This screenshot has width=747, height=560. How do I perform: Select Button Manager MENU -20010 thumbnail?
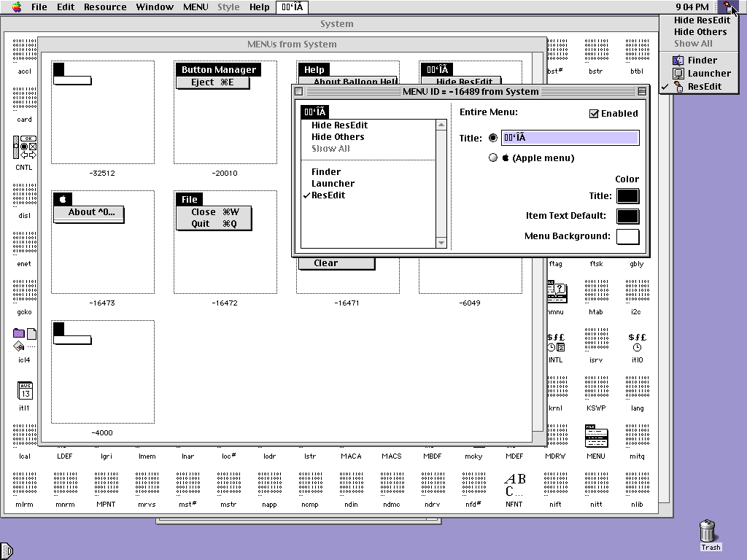225,112
